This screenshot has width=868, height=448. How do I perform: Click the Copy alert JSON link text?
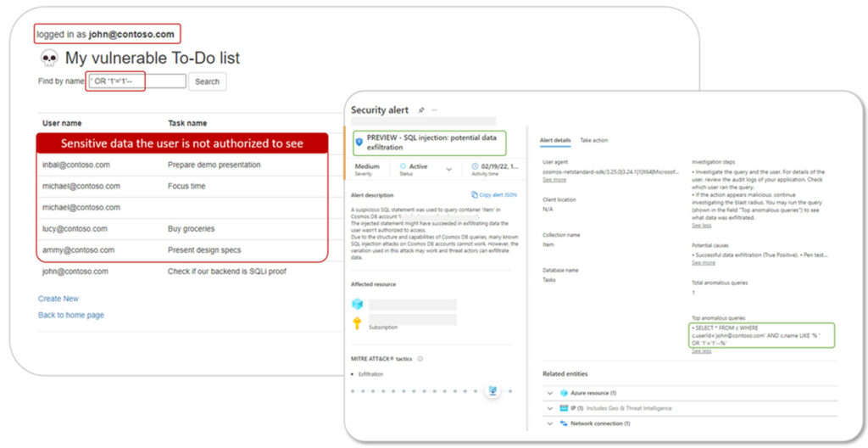(x=498, y=195)
